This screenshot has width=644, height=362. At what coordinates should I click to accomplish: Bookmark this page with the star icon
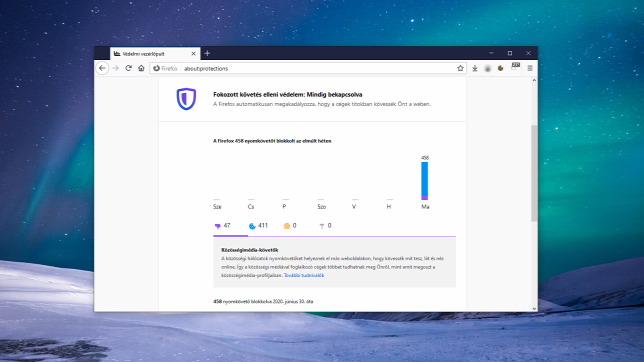coord(460,69)
